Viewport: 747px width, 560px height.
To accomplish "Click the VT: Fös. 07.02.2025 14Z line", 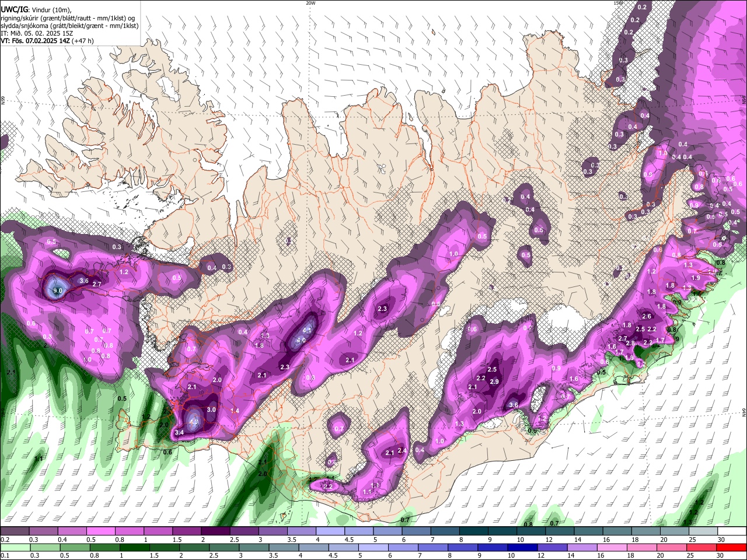I will point(47,41).
